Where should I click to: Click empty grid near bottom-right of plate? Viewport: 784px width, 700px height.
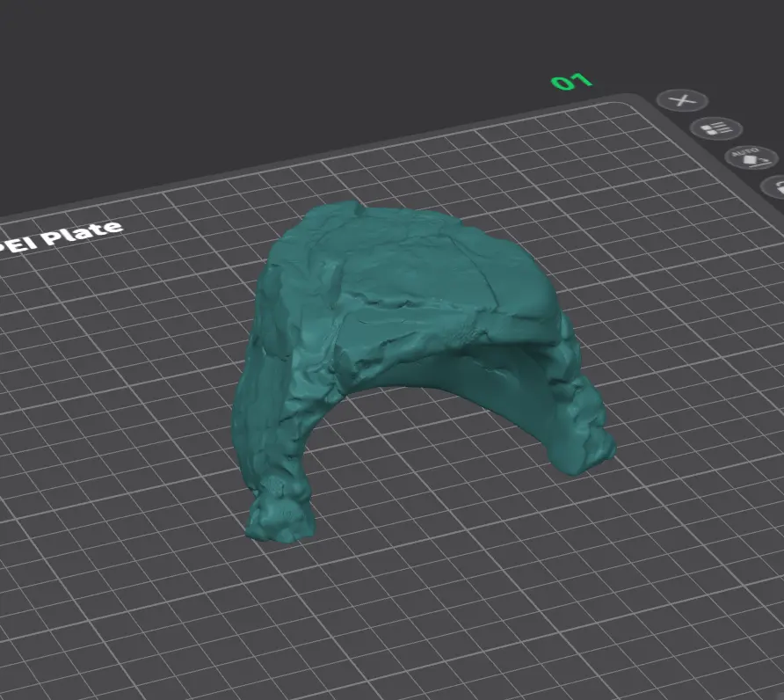pos(700,601)
